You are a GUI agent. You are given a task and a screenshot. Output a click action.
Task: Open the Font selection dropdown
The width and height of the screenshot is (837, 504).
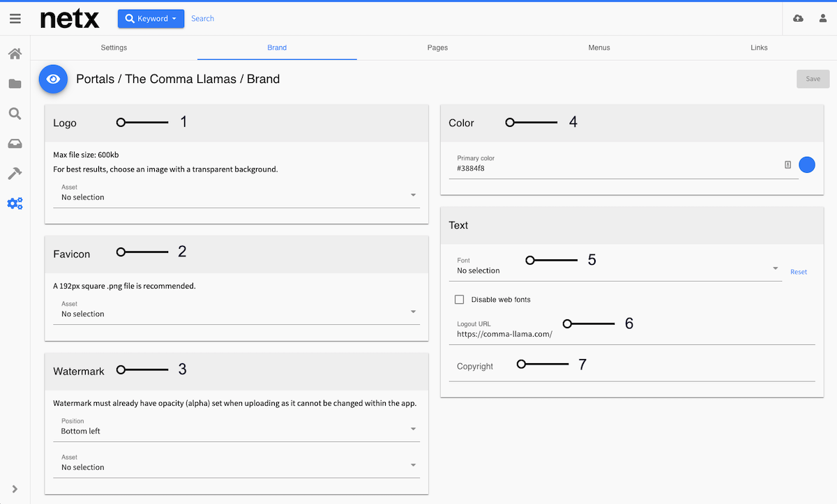click(615, 267)
